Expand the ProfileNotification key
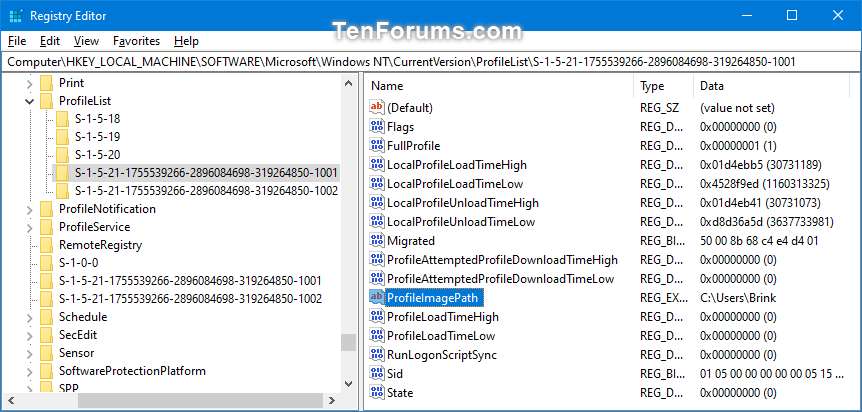Image resolution: width=862 pixels, height=412 pixels. pos(29,209)
